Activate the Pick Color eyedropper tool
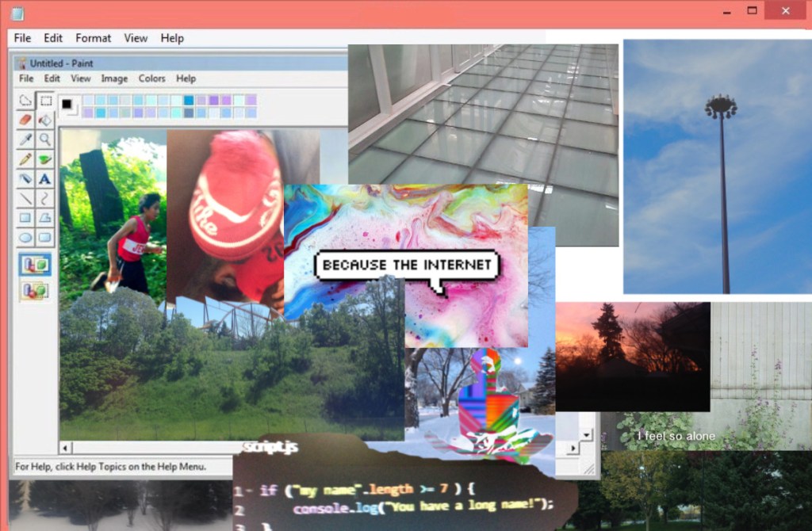The width and height of the screenshot is (812, 531). pos(25,139)
